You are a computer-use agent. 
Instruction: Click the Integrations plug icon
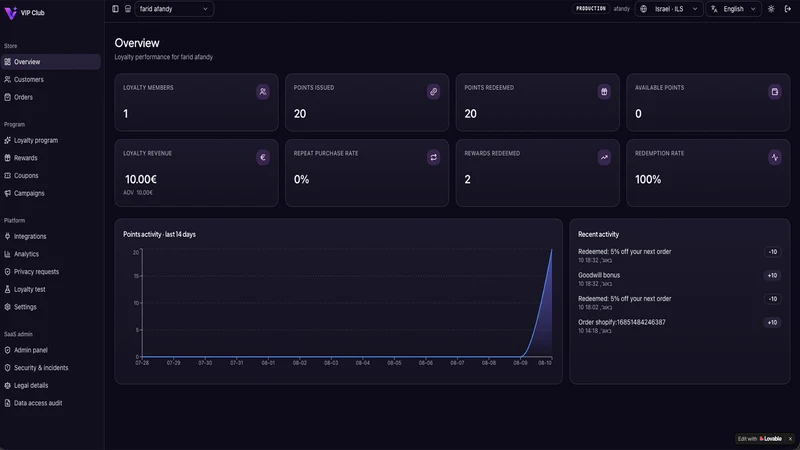pos(7,236)
